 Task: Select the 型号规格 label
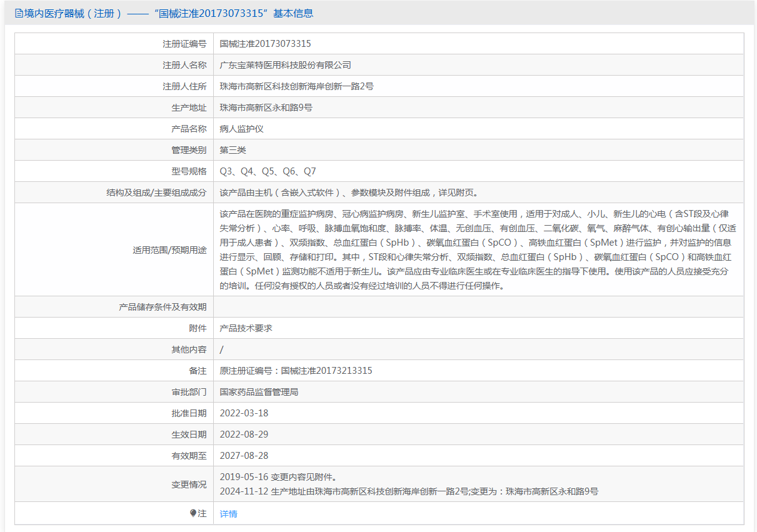tap(189, 171)
